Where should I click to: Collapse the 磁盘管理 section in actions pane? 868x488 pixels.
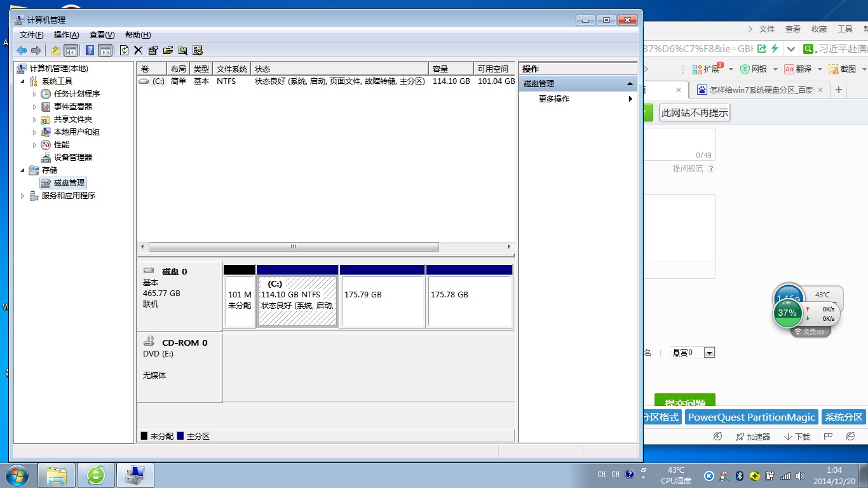(630, 84)
